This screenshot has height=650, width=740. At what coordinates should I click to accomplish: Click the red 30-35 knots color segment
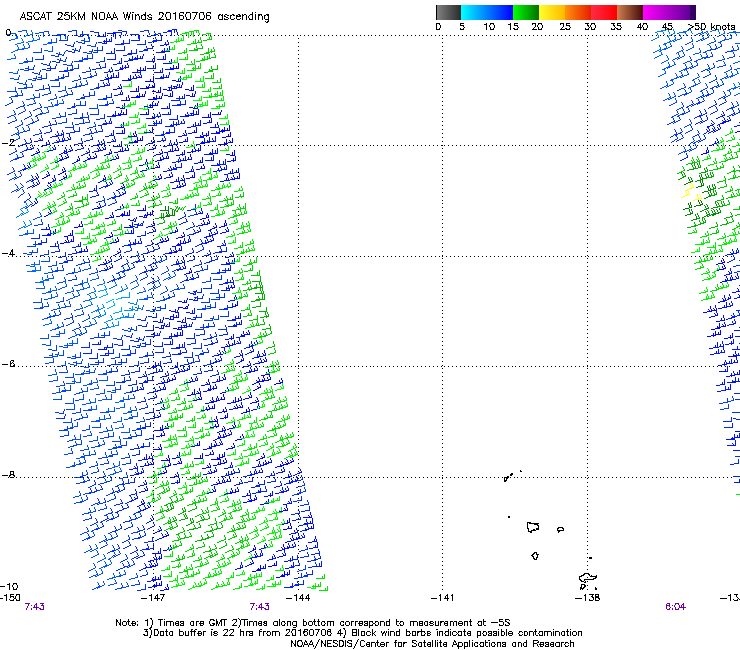[604, 12]
